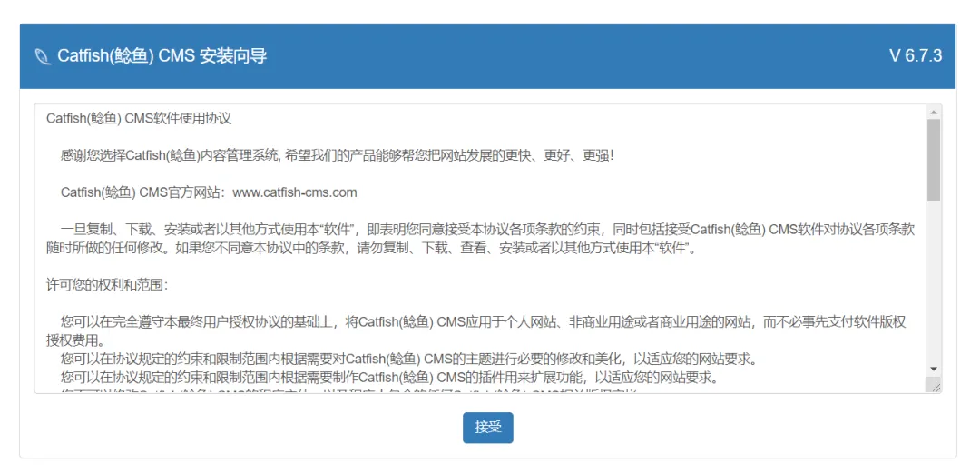Click the leaf logo icon in header
The width and height of the screenshot is (980, 473).
[43, 56]
